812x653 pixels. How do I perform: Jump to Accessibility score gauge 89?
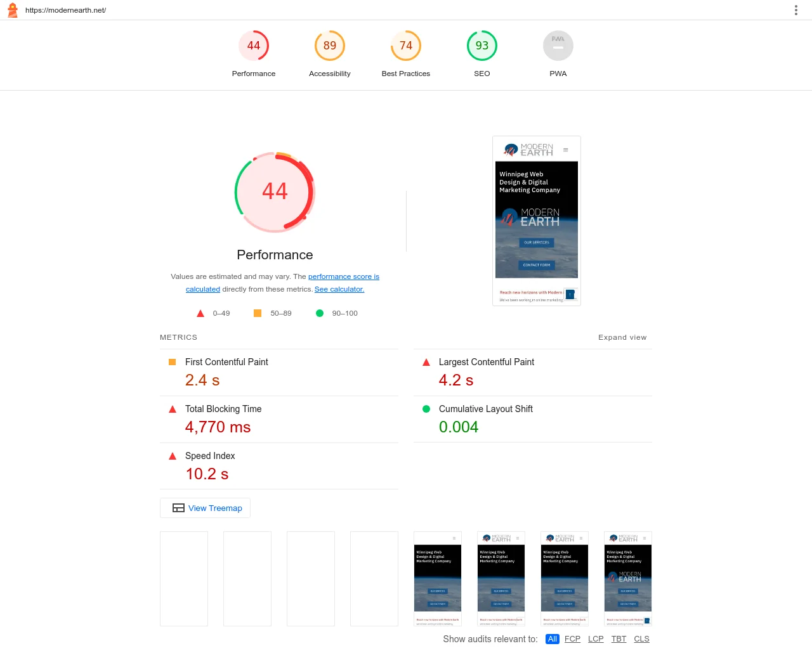pos(330,46)
